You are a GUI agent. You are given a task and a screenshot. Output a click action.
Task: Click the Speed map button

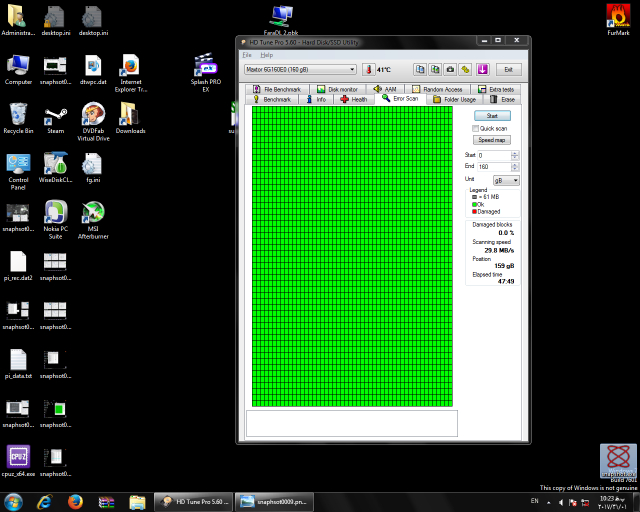492,140
